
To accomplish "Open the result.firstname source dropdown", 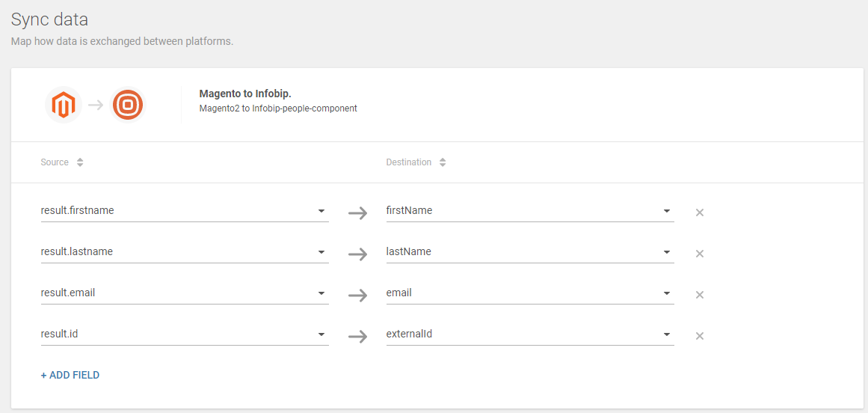I will 321,211.
